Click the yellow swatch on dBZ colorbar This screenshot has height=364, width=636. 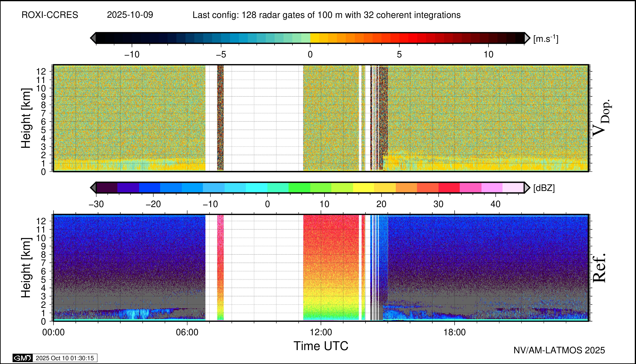[x=364, y=188]
